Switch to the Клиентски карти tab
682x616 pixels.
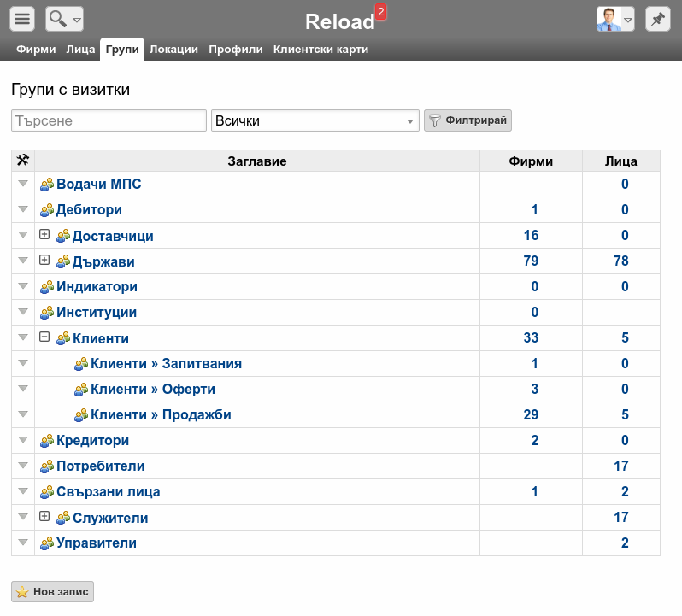coord(321,50)
